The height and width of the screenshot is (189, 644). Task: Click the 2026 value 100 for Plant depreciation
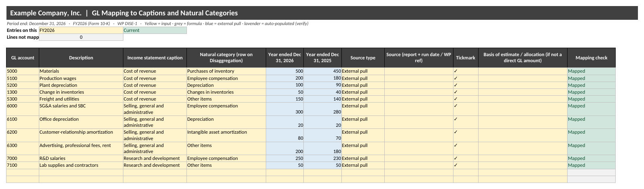pyautogui.click(x=285, y=85)
